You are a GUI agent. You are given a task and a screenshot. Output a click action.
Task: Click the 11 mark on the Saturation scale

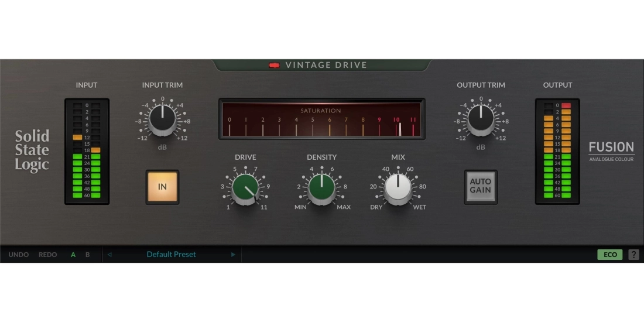[413, 120]
